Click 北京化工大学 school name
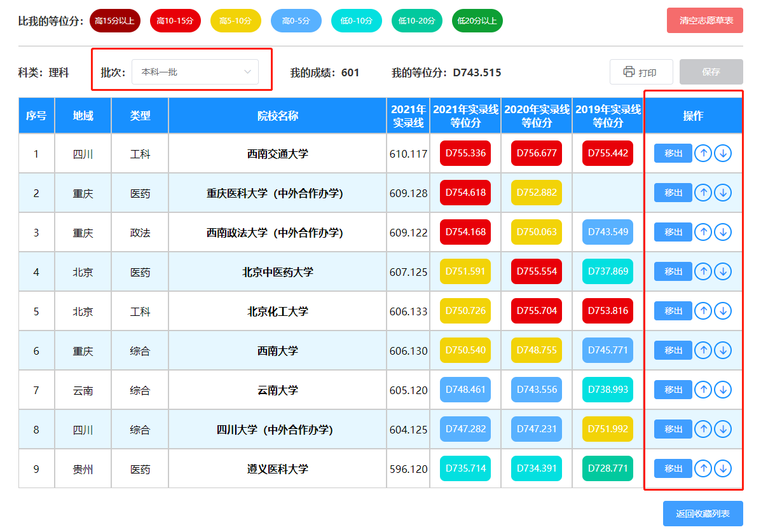 point(278,311)
